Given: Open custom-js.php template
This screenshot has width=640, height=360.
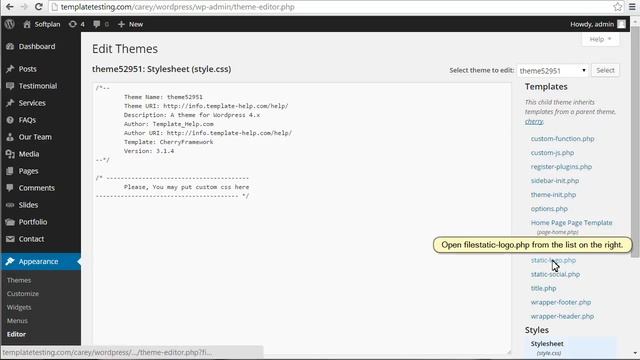Looking at the screenshot, I should pyautogui.click(x=552, y=153).
